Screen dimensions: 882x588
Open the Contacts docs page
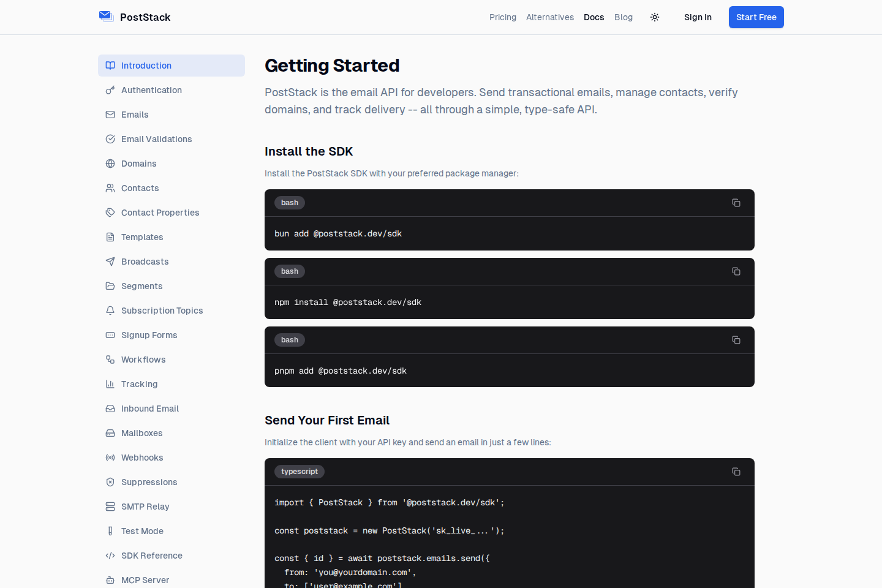[x=171, y=188]
